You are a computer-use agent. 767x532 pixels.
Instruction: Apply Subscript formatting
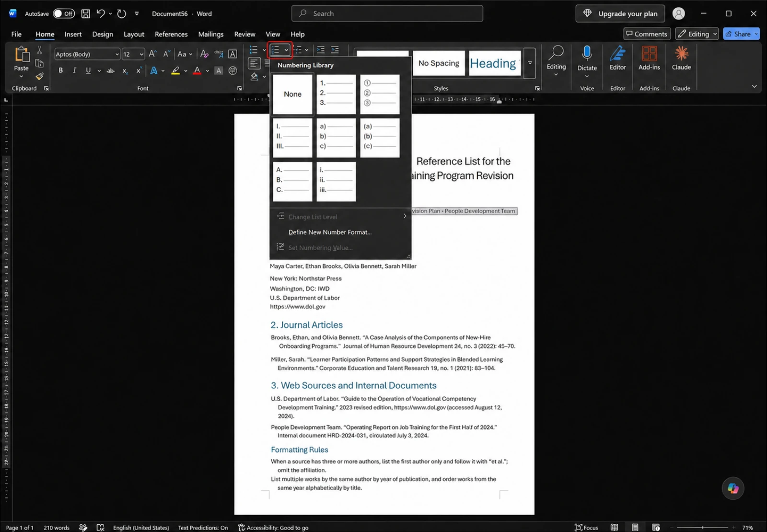point(125,70)
